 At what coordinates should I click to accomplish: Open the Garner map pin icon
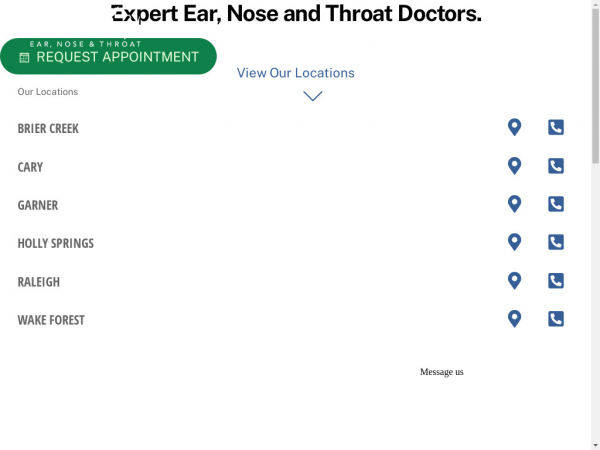[514, 204]
